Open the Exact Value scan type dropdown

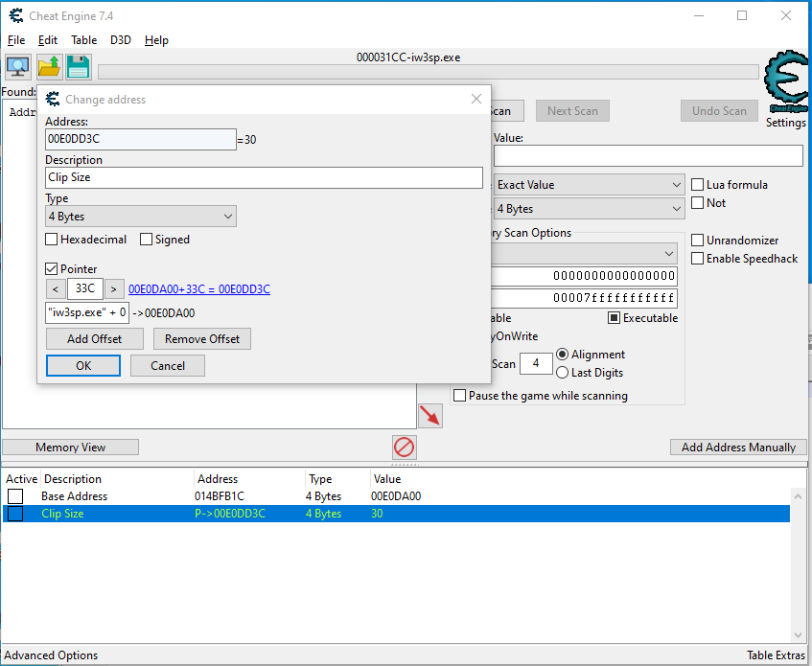(590, 185)
